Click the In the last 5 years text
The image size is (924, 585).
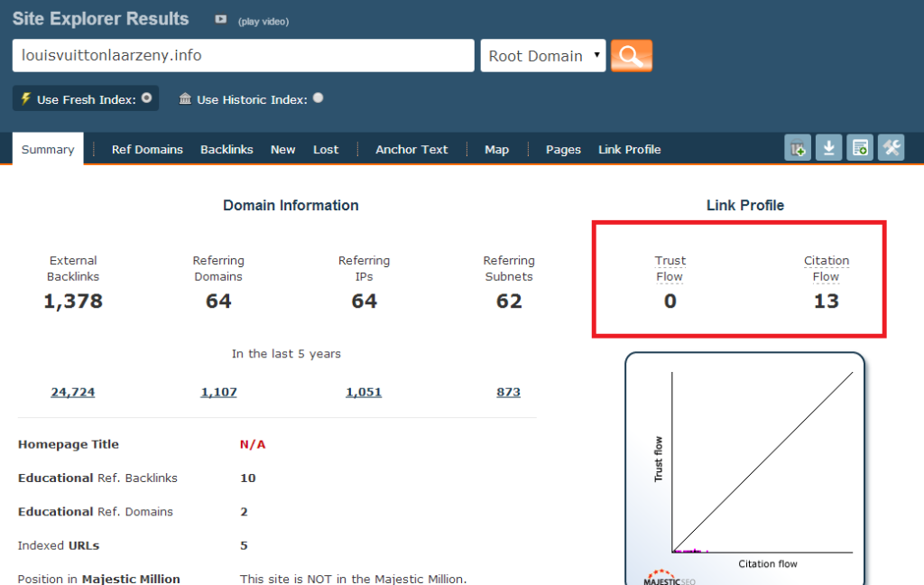pyautogui.click(x=286, y=354)
